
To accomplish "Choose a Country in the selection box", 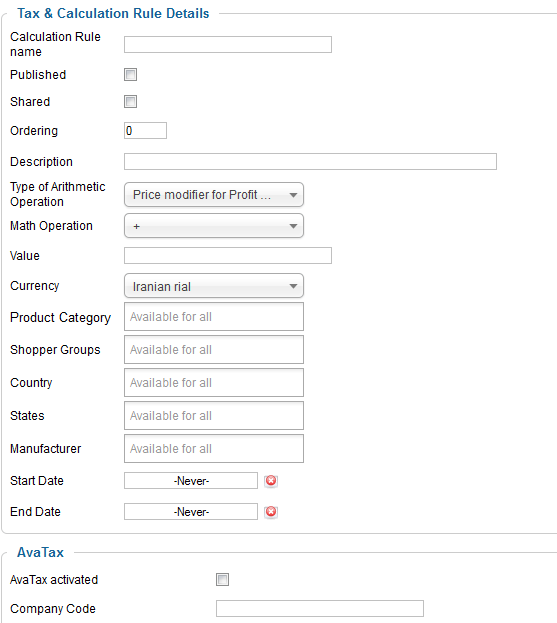I will pos(214,383).
